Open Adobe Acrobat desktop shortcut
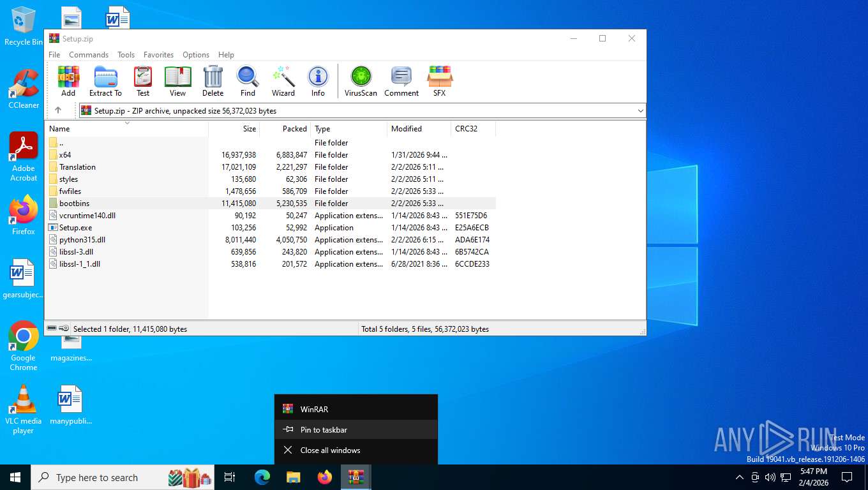Screen dimensions: 868x490 pyautogui.click(x=24, y=157)
